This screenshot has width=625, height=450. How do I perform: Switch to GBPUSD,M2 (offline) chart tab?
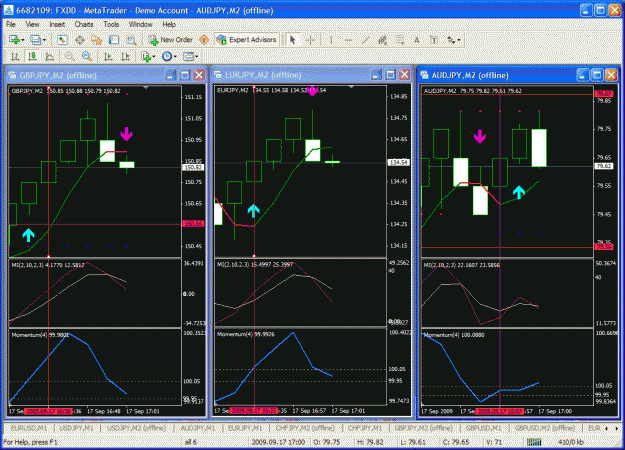544,428
